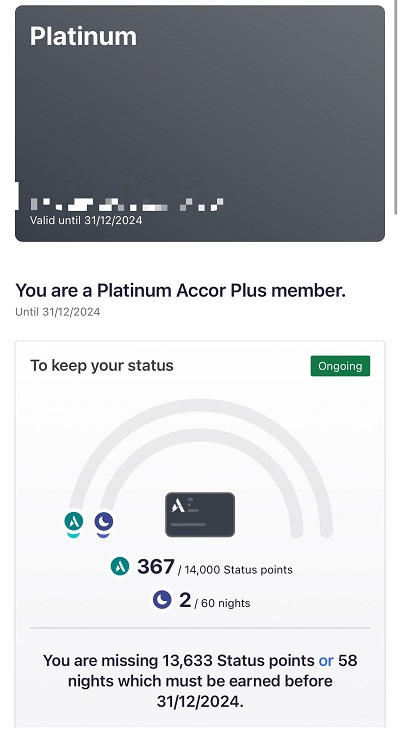
Task: Click the dark membership card icon inside arc
Action: 200,514
